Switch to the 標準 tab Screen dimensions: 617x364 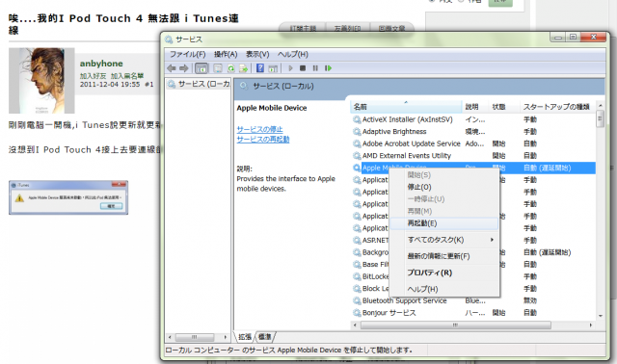click(265, 337)
